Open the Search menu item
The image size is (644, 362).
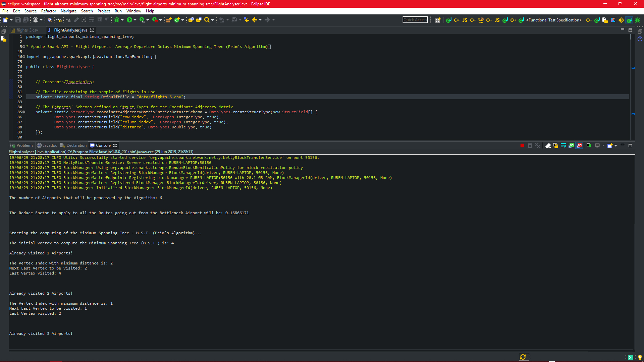pos(87,11)
